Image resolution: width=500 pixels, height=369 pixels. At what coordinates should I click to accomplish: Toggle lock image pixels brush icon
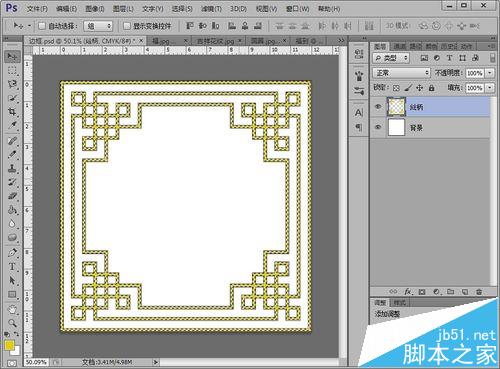pos(408,88)
